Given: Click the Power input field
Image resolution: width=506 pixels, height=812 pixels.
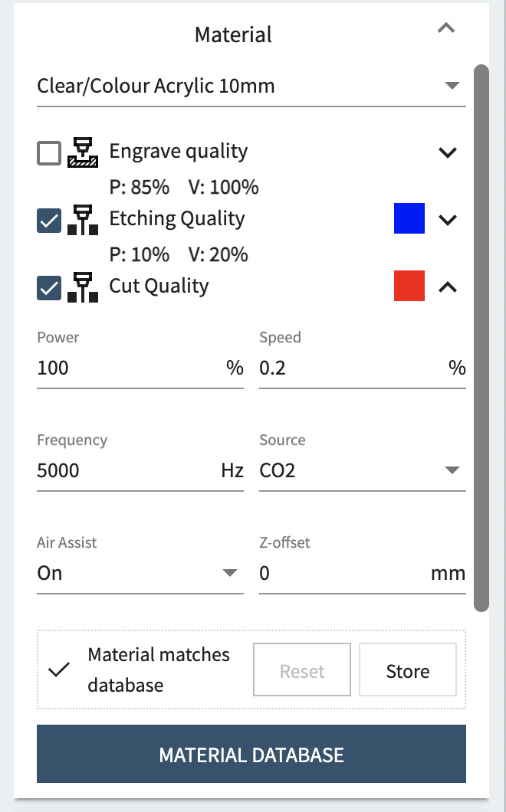Looking at the screenshot, I should [130, 368].
